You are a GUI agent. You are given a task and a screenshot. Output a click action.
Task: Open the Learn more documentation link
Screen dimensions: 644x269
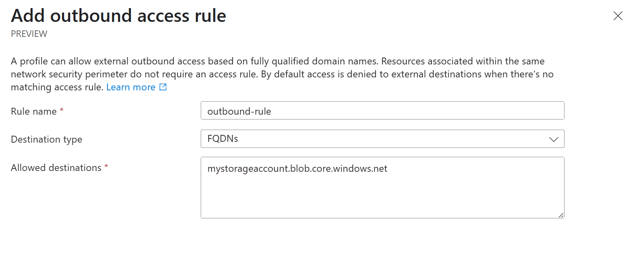pos(131,87)
